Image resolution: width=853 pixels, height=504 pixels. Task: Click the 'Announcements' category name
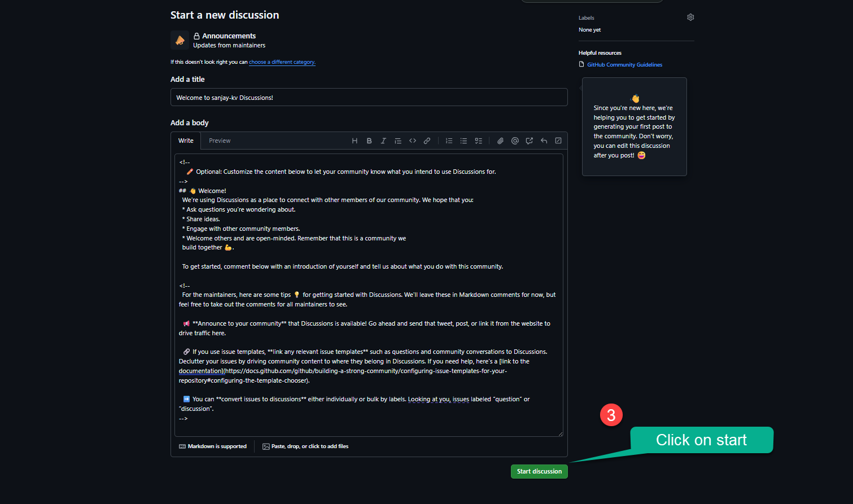pyautogui.click(x=229, y=36)
